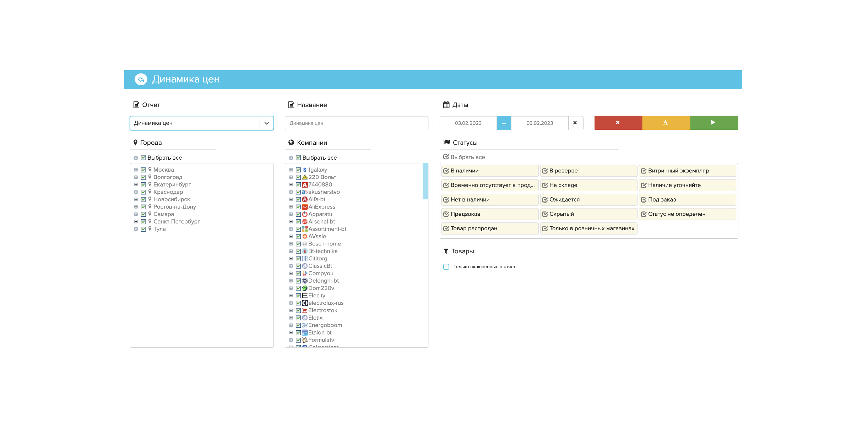Toggle 'Выбрать все' checkbox under Компании

298,158
